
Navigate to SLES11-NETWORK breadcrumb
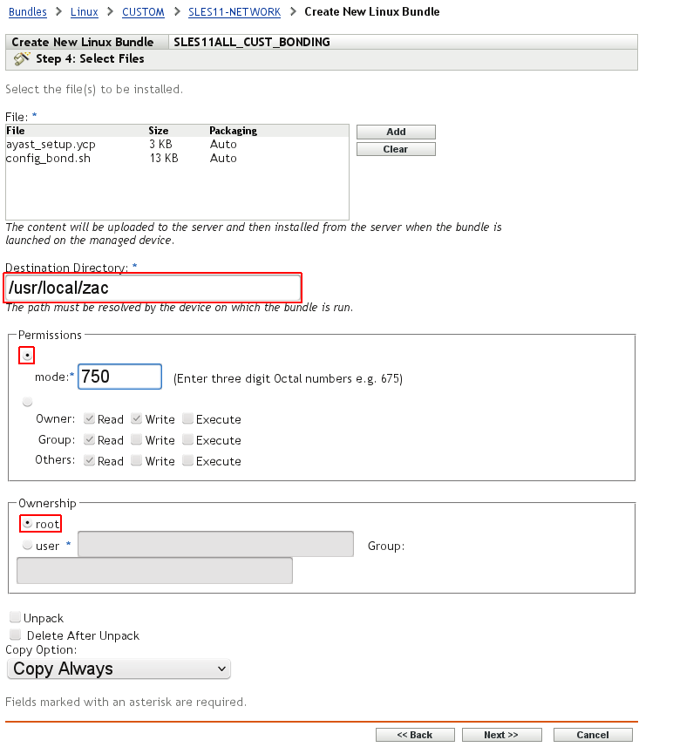pyautogui.click(x=234, y=12)
